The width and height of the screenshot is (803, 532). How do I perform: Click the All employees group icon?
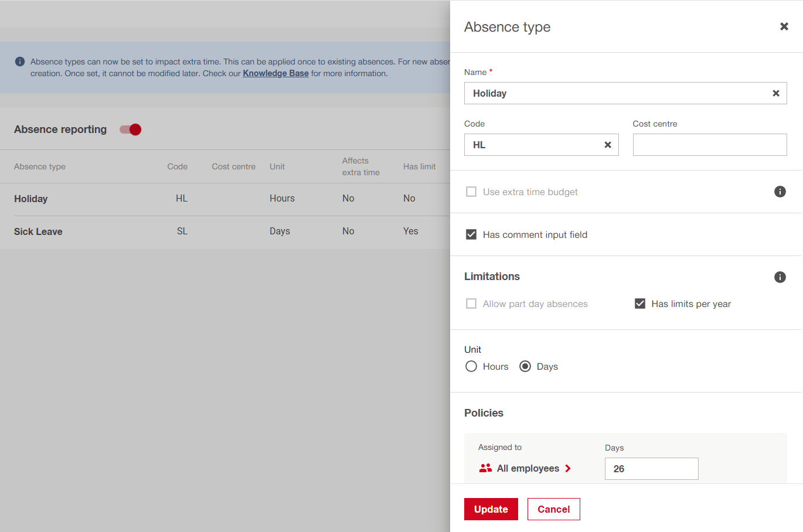pos(485,468)
